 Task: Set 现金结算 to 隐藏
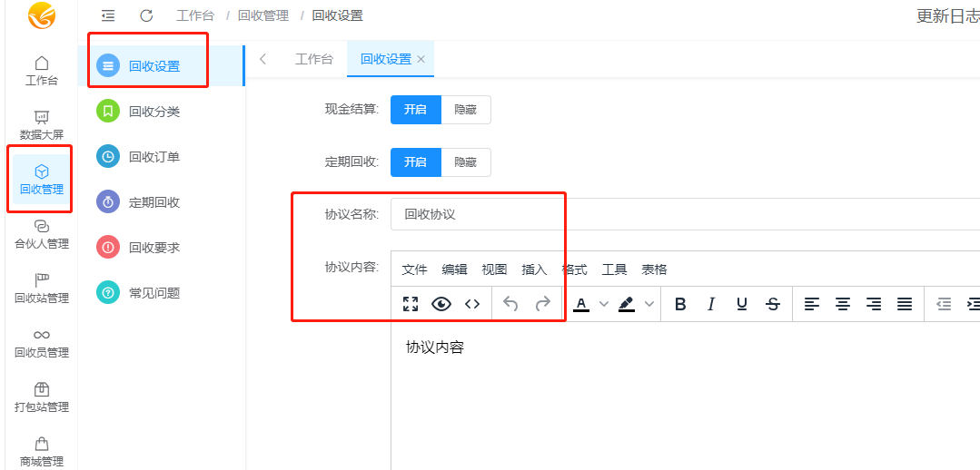coord(466,110)
